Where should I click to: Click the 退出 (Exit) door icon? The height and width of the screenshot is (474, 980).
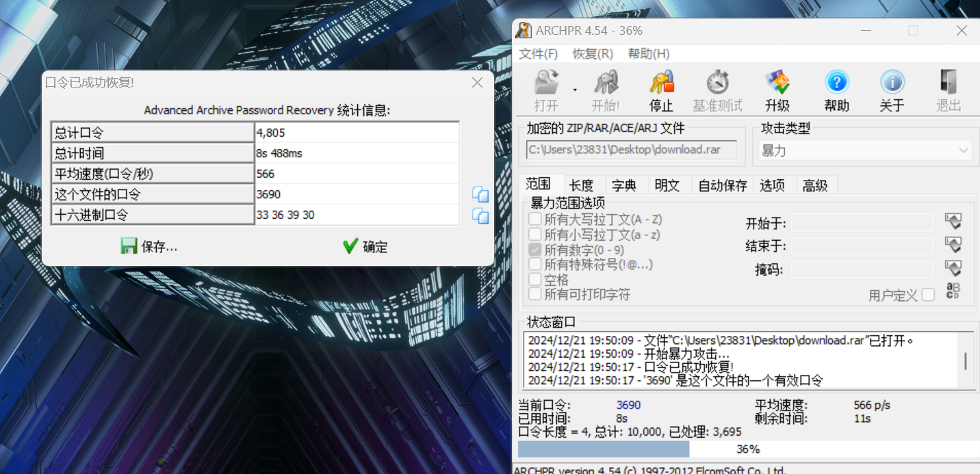pyautogui.click(x=949, y=82)
